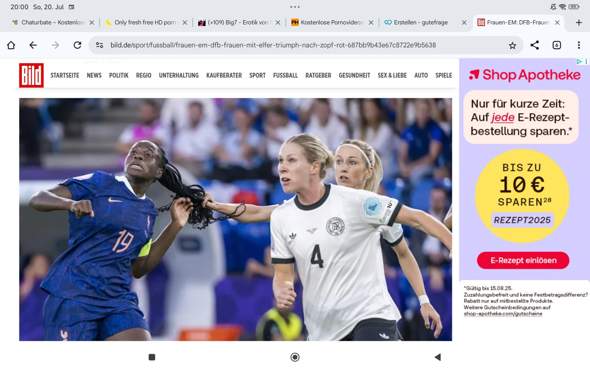
Task: Click the E-Rezept einlösen button
Action: (523, 260)
